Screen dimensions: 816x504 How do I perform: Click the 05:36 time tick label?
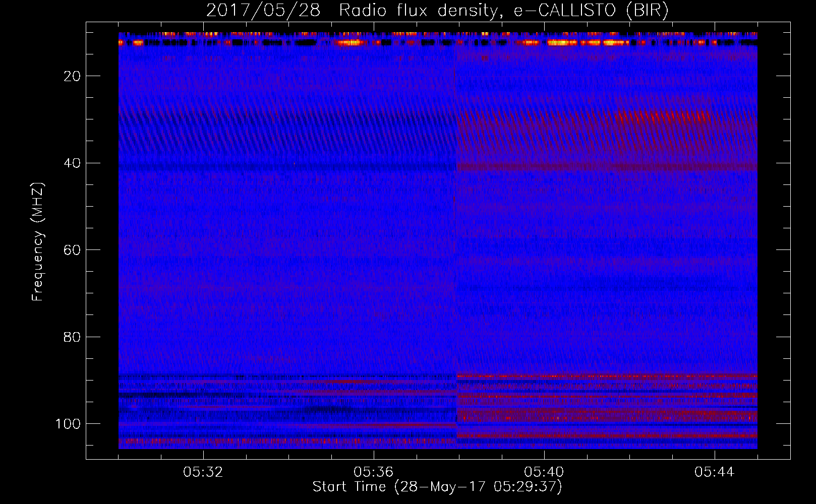[x=374, y=472]
